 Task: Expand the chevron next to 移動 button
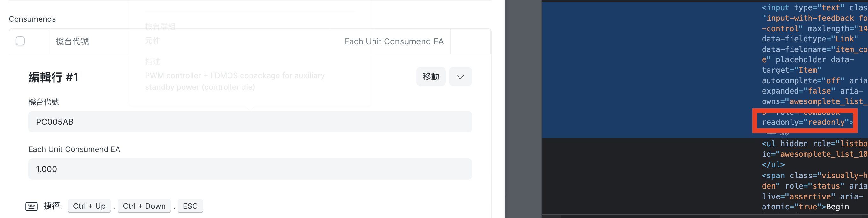click(460, 77)
